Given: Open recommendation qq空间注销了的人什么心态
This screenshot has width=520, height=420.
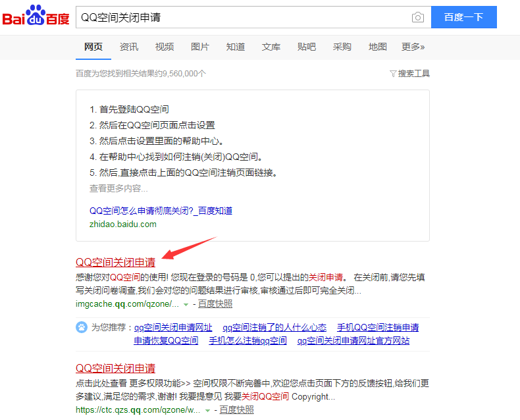Looking at the screenshot, I should tap(274, 327).
